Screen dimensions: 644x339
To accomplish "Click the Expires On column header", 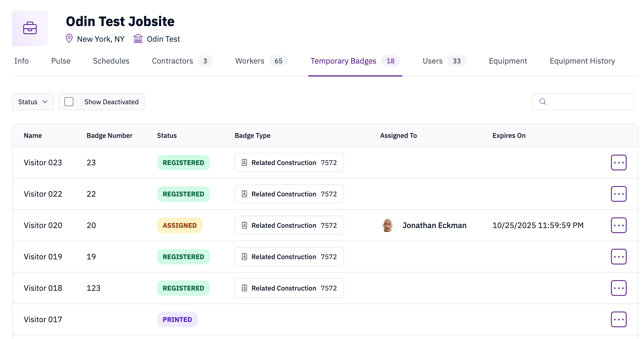I will click(x=509, y=136).
